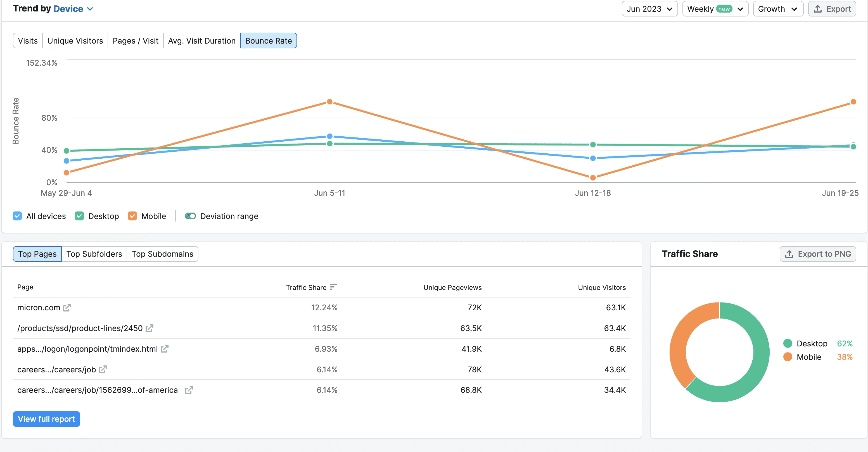The width and height of the screenshot is (868, 452).
Task: Uncheck the All devices checkbox
Action: click(18, 216)
